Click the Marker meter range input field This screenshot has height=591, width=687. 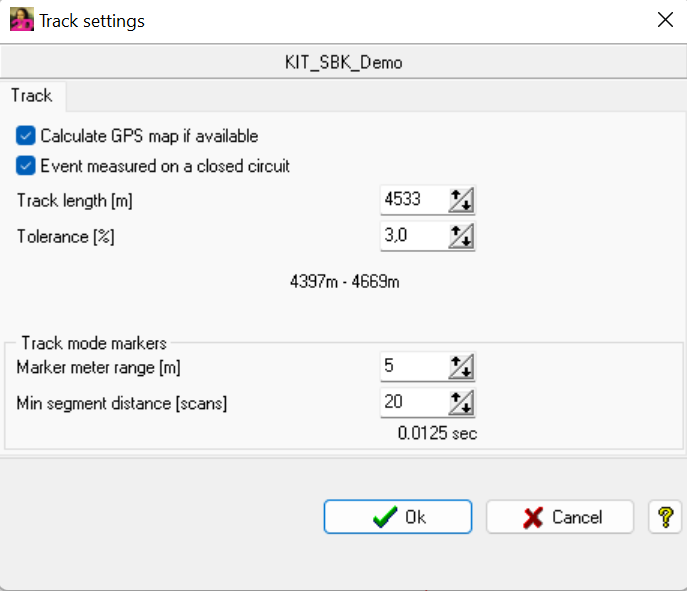tap(412, 367)
